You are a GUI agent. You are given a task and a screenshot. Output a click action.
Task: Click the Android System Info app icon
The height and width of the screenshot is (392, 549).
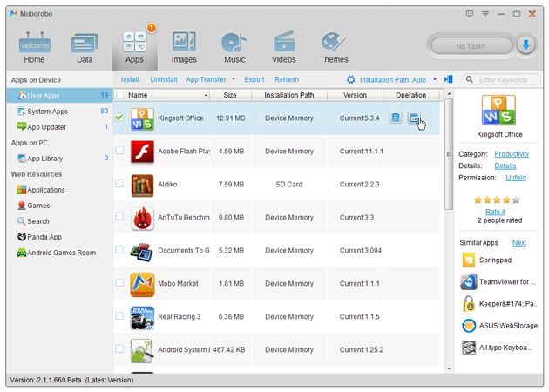[x=142, y=350]
